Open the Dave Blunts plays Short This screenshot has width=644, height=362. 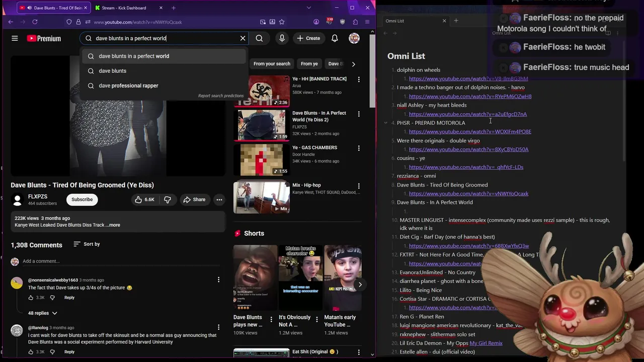click(x=255, y=278)
